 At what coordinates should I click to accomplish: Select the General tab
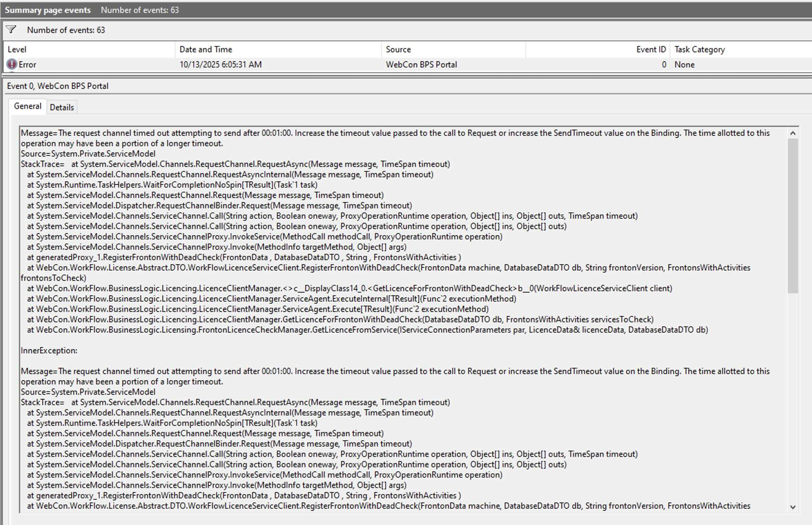point(28,106)
